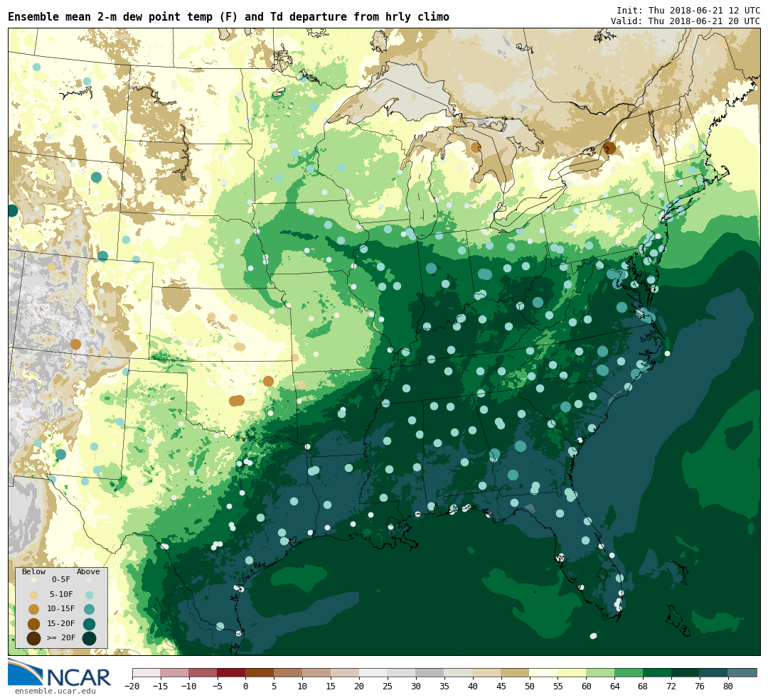This screenshot has height=700, width=768.
Task: Click the '>= 20F' legend label
Action: (61, 637)
